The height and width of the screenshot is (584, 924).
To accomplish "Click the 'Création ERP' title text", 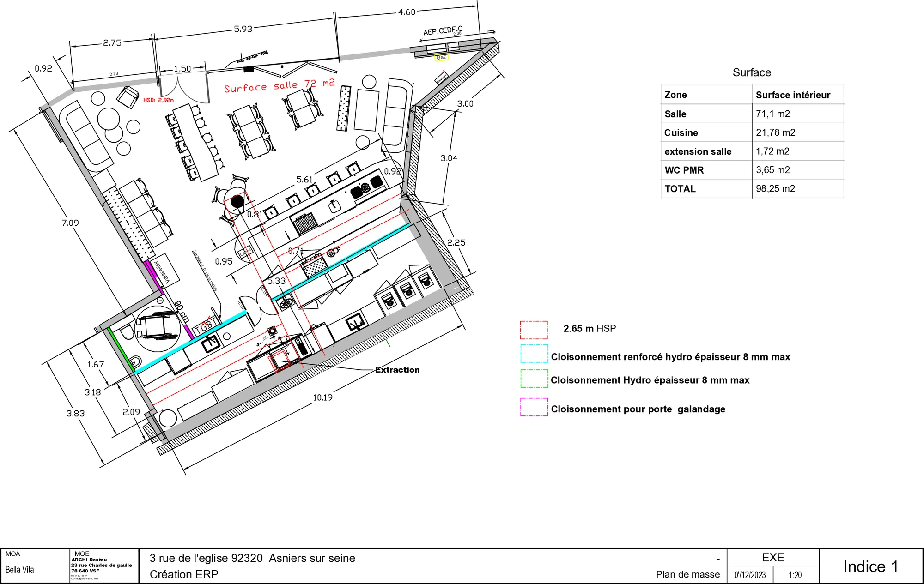I will pyautogui.click(x=184, y=574).
